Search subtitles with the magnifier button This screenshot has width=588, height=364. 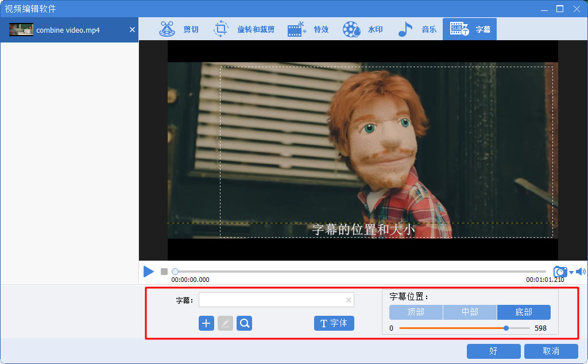coord(245,323)
